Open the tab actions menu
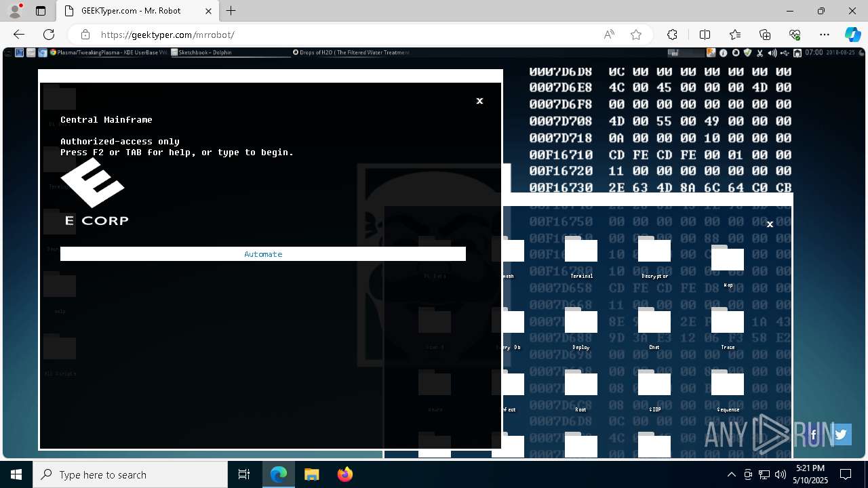868x488 pixels. click(41, 11)
